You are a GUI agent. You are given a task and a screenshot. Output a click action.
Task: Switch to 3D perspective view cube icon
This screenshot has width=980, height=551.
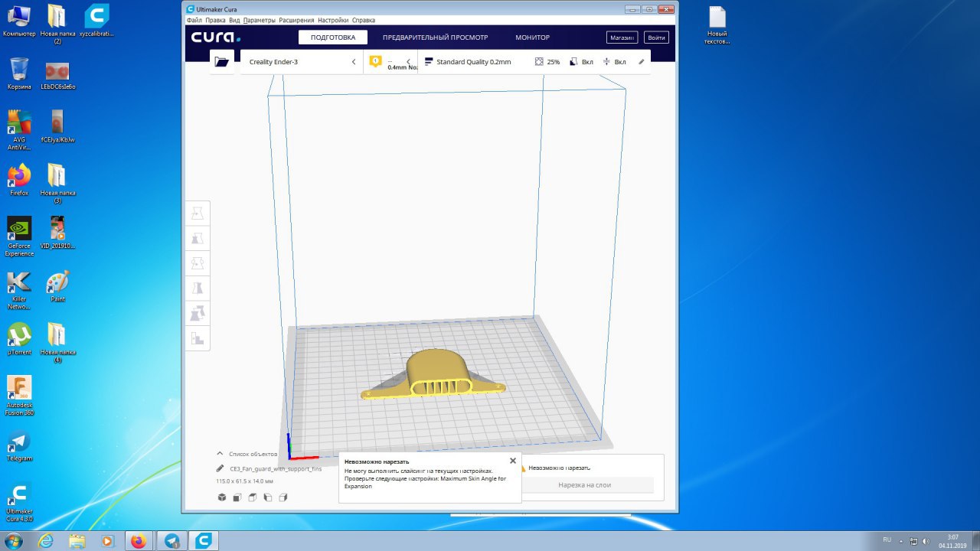point(221,497)
